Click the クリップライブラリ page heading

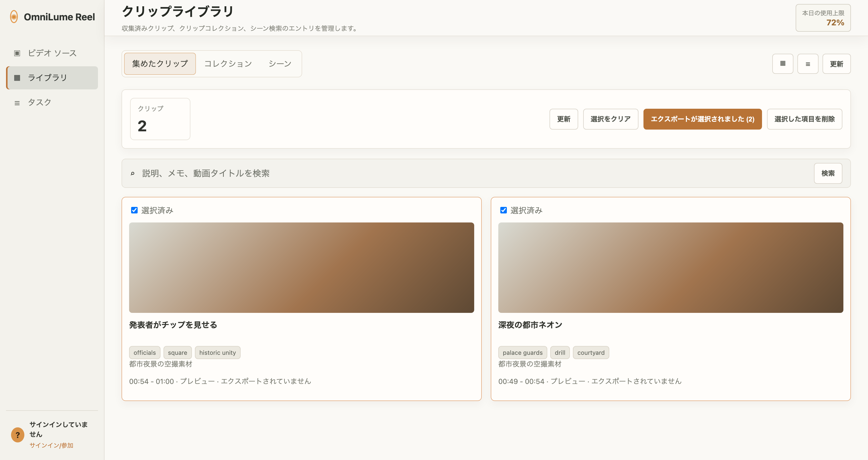click(x=178, y=12)
